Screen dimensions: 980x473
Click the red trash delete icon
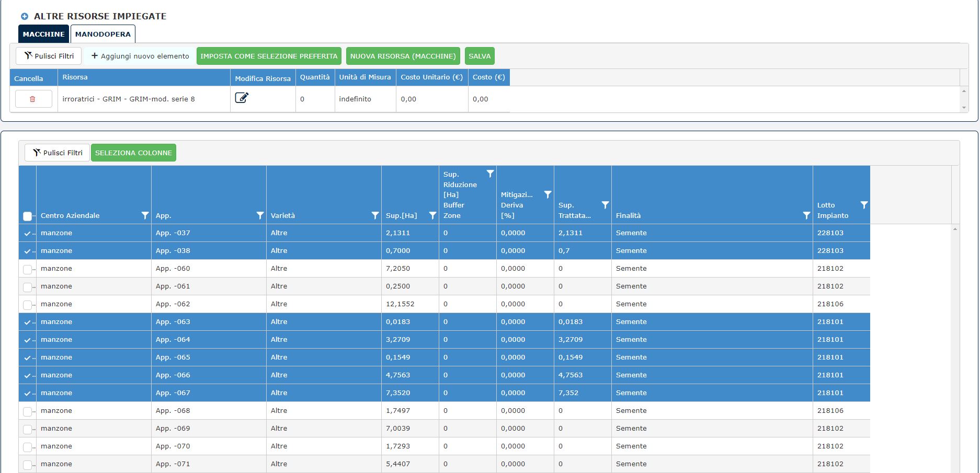[32, 99]
